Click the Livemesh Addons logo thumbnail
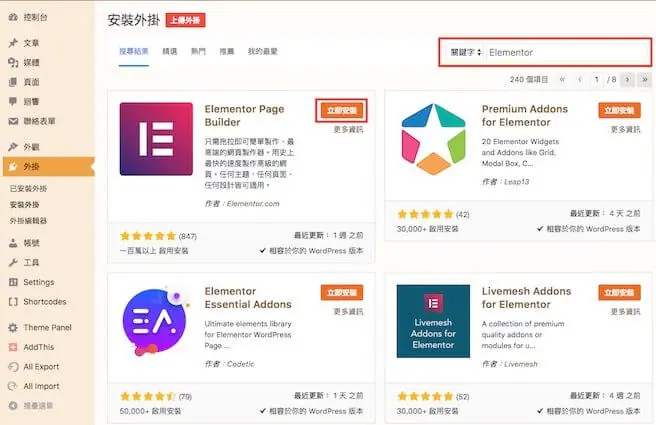 coord(433,321)
